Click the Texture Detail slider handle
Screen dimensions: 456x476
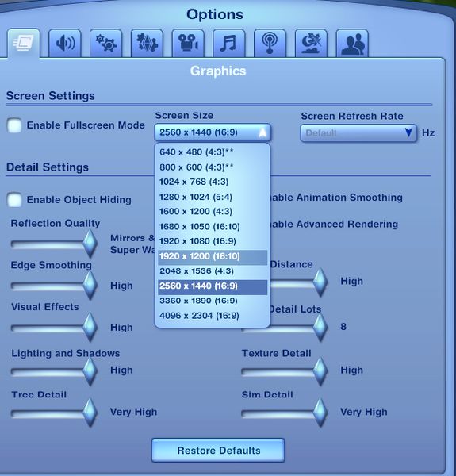320,371
